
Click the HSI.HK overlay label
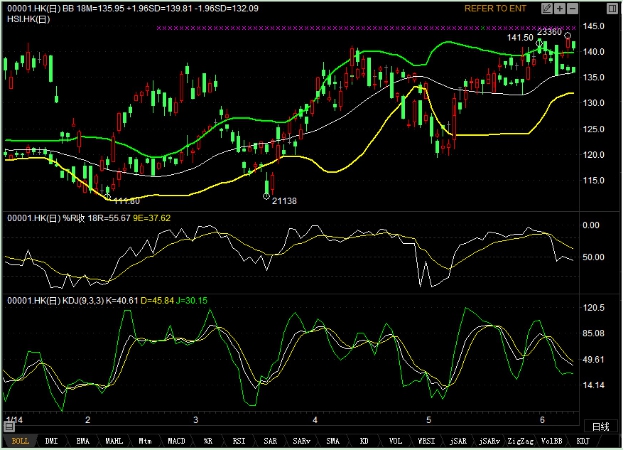(x=24, y=19)
